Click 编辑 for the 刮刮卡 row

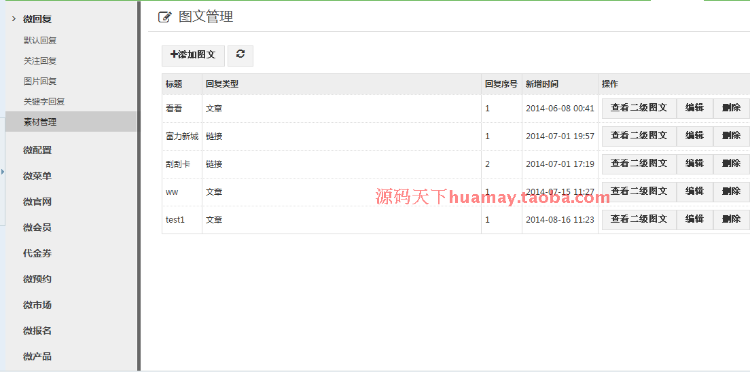pyautogui.click(x=695, y=164)
